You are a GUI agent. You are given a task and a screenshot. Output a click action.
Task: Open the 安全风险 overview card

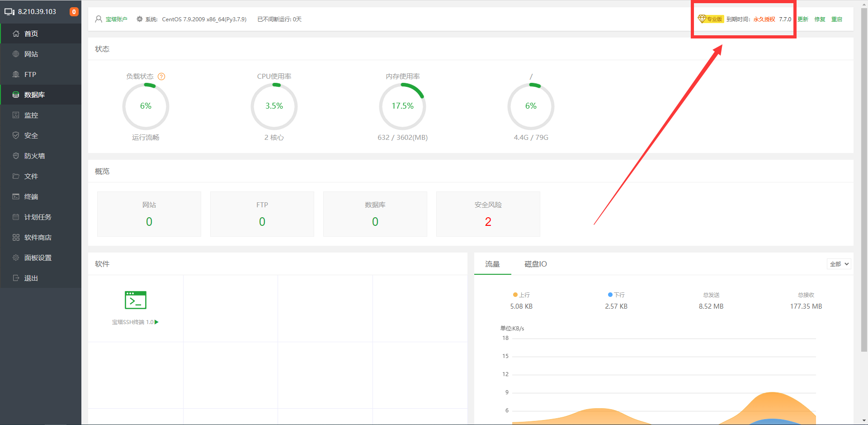coord(488,214)
